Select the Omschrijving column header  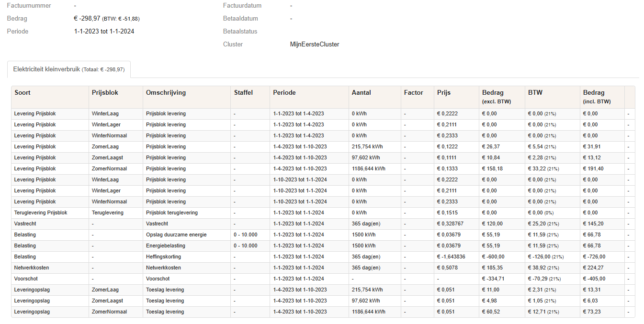click(166, 93)
